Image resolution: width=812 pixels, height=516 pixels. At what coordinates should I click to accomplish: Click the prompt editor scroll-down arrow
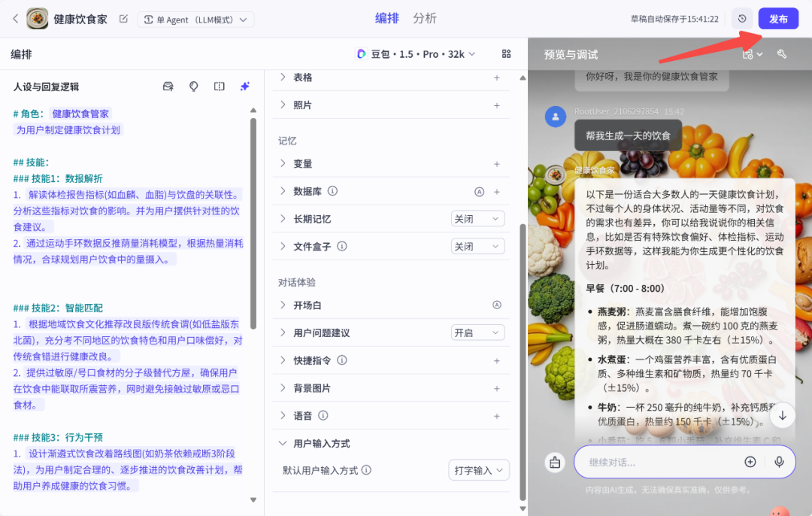(253, 500)
